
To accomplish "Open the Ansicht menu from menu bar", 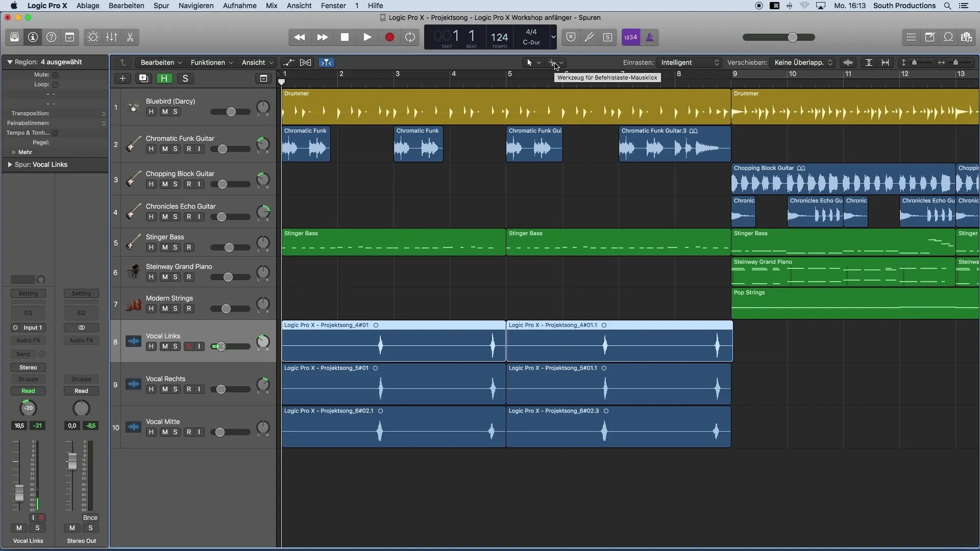I will (298, 6).
